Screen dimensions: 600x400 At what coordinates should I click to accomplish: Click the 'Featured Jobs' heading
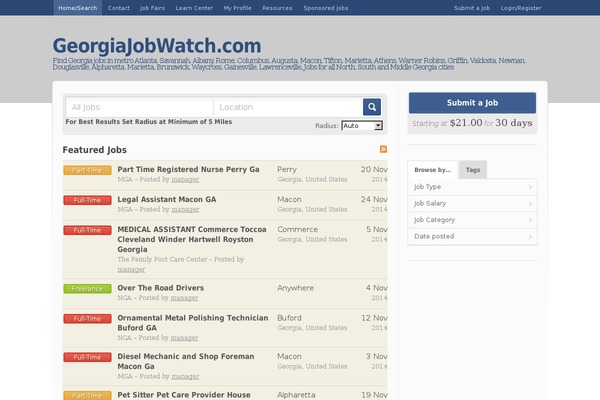(x=95, y=150)
